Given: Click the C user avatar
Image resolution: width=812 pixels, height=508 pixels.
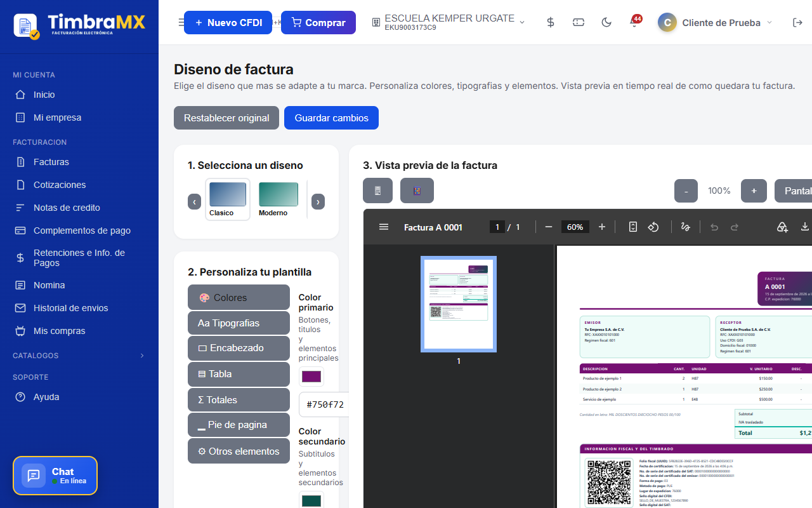Looking at the screenshot, I should click(667, 22).
